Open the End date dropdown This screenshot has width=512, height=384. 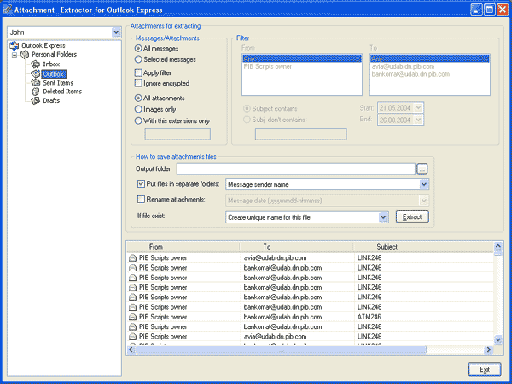(418, 120)
